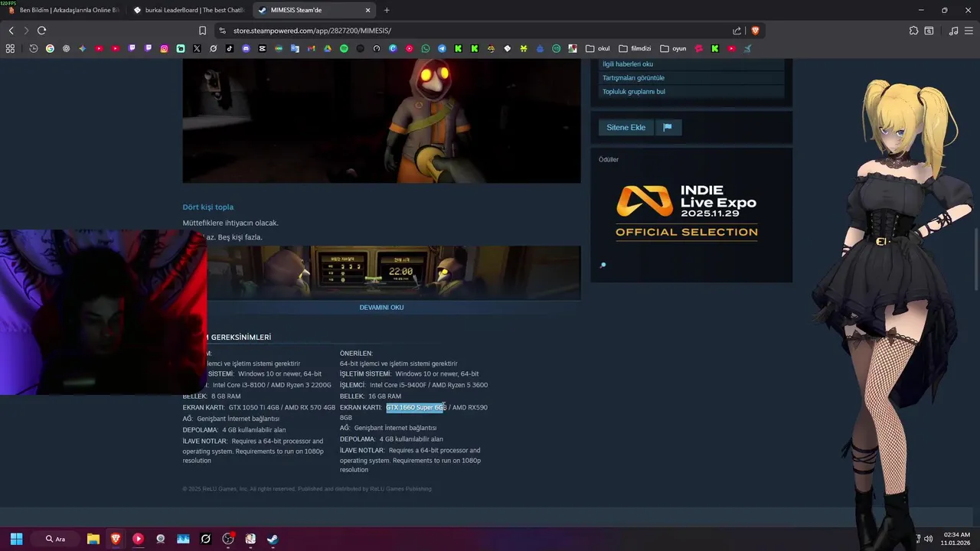The image size is (980, 551).
Task: Open the Brave main hamburger menu
Action: click(x=969, y=31)
